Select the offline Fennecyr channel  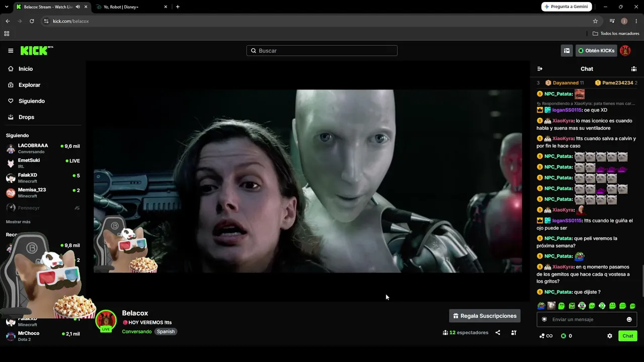pyautogui.click(x=43, y=208)
